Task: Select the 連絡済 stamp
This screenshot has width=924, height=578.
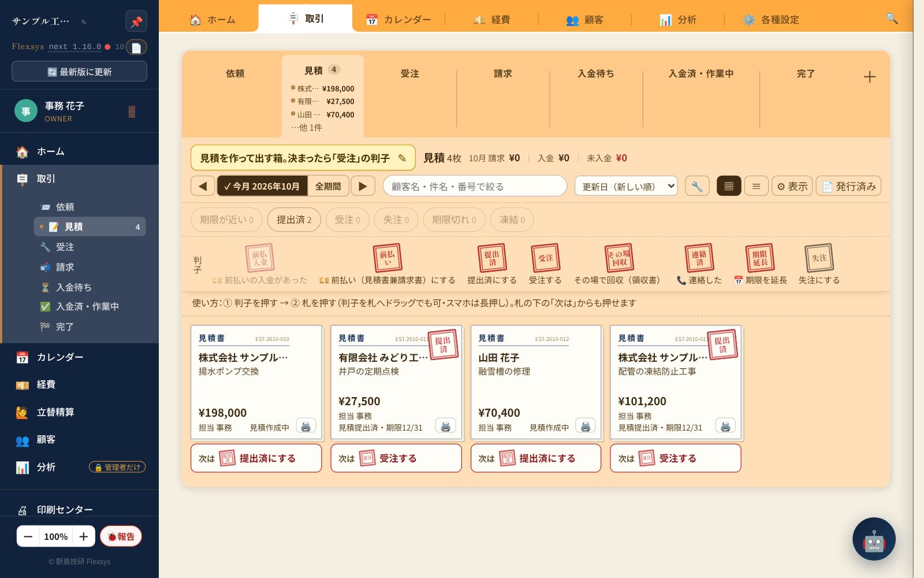Action: pos(699,258)
